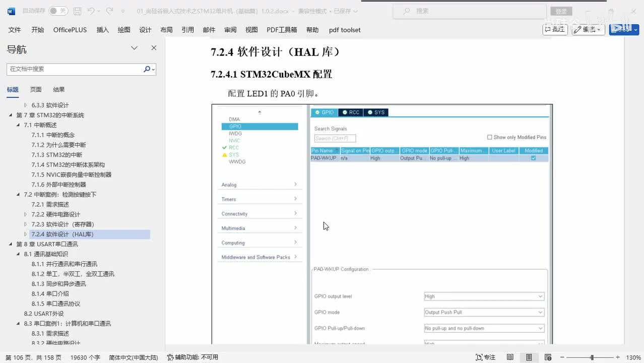Click the 简体中文(中国大陆) language indicator
644x363 pixels.
134,357
